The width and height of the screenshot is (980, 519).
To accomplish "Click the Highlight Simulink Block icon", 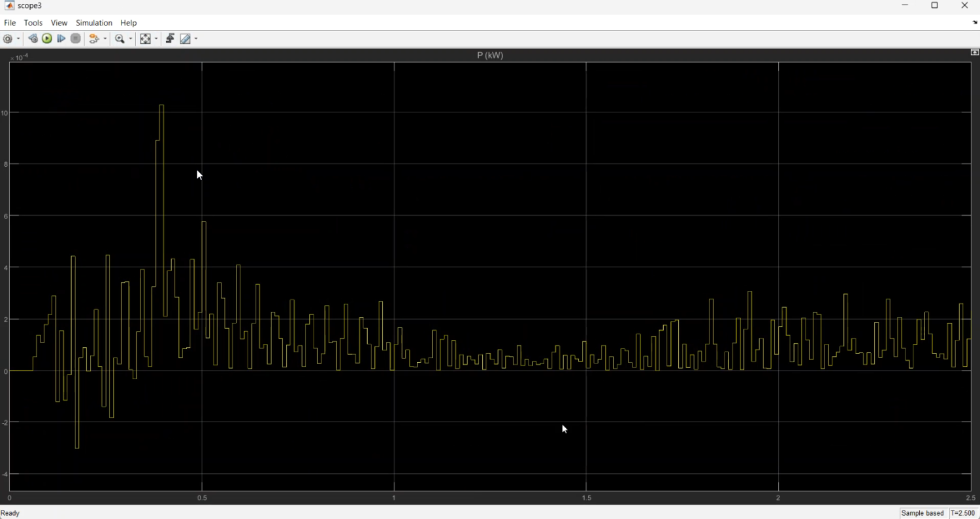I will tap(95, 39).
